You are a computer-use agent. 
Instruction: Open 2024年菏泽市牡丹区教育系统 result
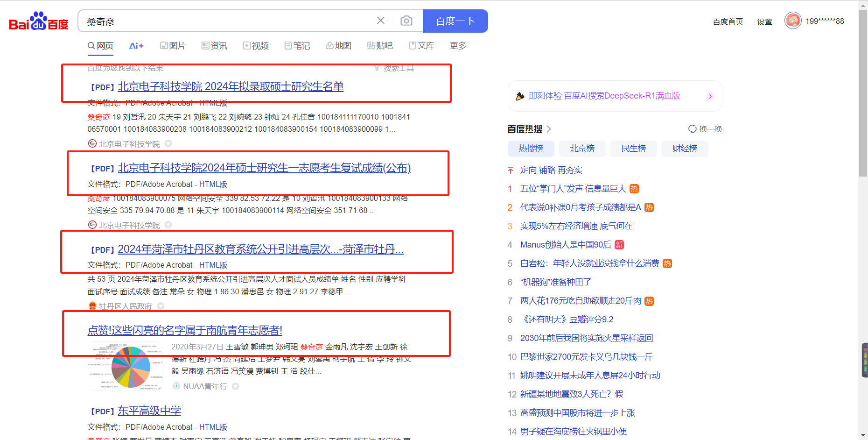[x=260, y=249]
